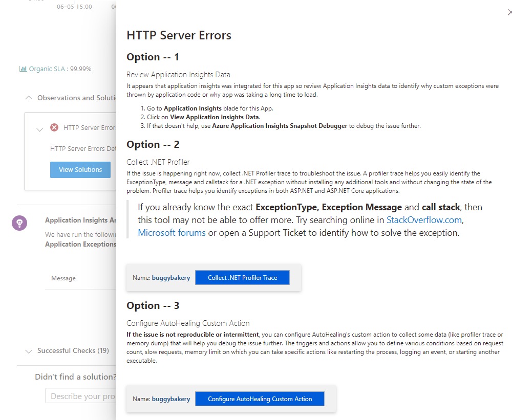Click the Describe your problem input field
Viewport: 512px width, 420px height.
(x=81, y=396)
